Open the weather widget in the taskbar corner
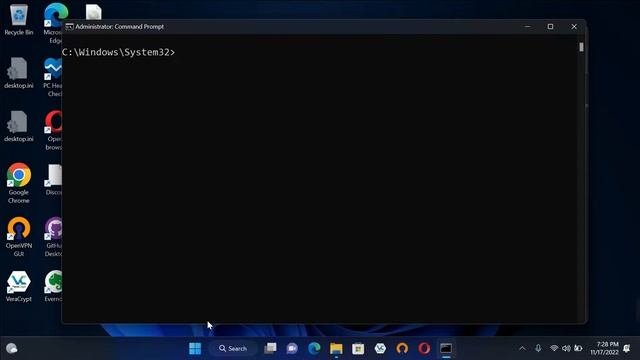The height and width of the screenshot is (360, 640). (x=12, y=348)
